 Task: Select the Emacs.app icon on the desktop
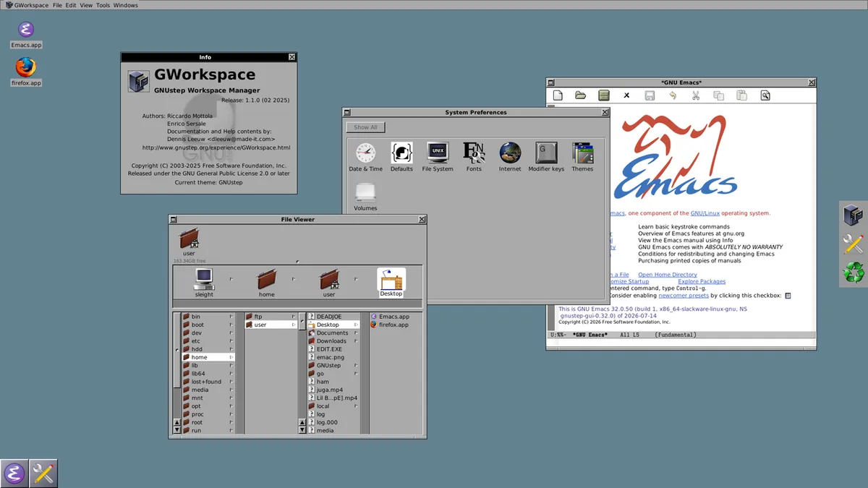(x=26, y=30)
